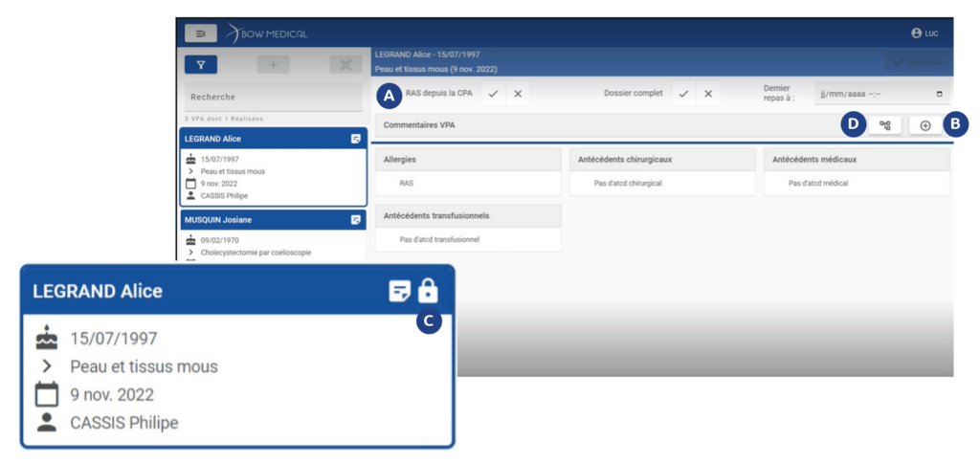Click the small person icon beside the list CASSIS Philipe
Image resolution: width=980 pixels, height=464 pixels.
[x=191, y=195]
